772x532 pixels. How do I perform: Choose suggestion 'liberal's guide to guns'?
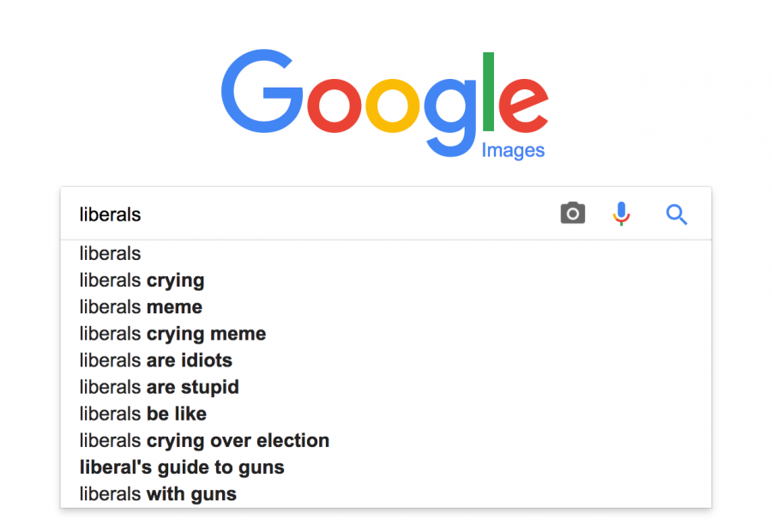point(385,467)
